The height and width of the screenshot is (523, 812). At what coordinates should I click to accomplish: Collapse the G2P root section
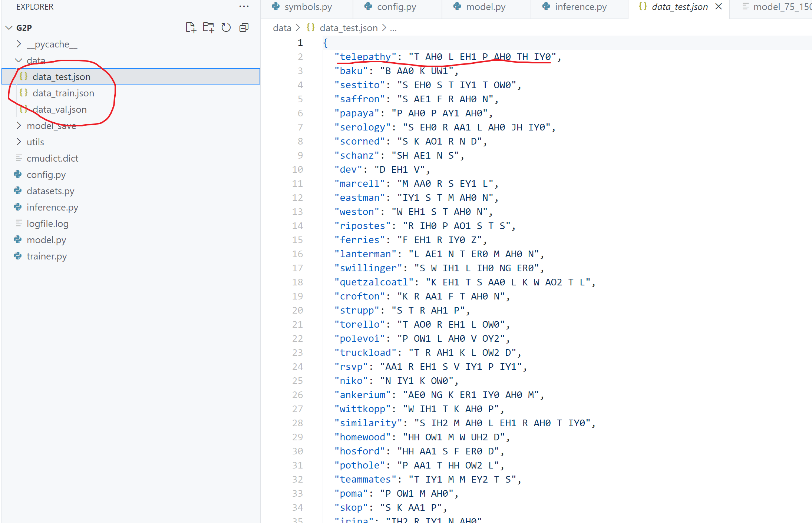(9, 28)
